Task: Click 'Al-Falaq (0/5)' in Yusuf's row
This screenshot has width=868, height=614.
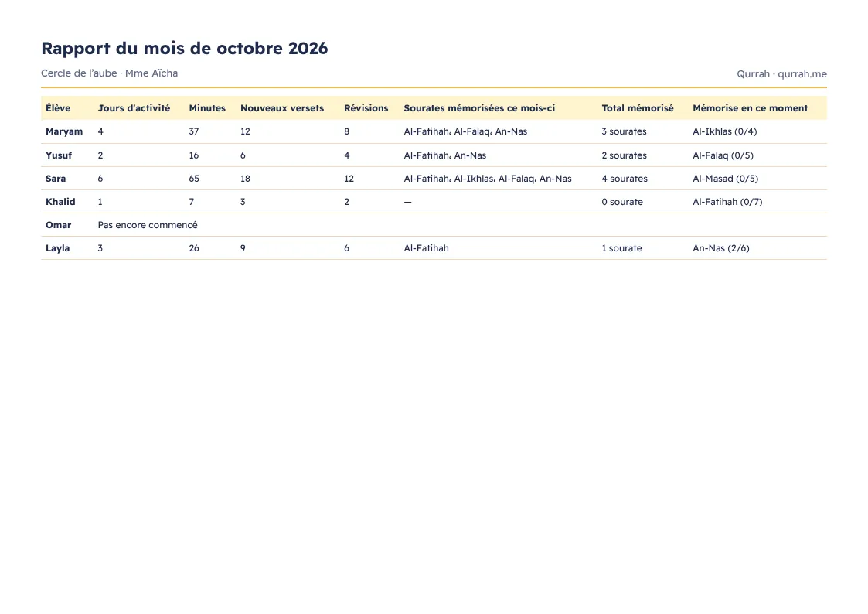Action: pyautogui.click(x=723, y=155)
